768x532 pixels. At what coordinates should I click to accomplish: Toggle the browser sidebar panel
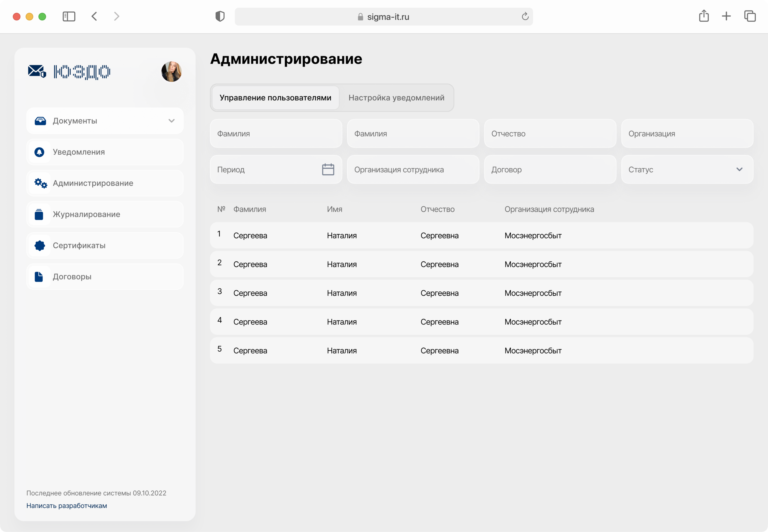coord(69,16)
